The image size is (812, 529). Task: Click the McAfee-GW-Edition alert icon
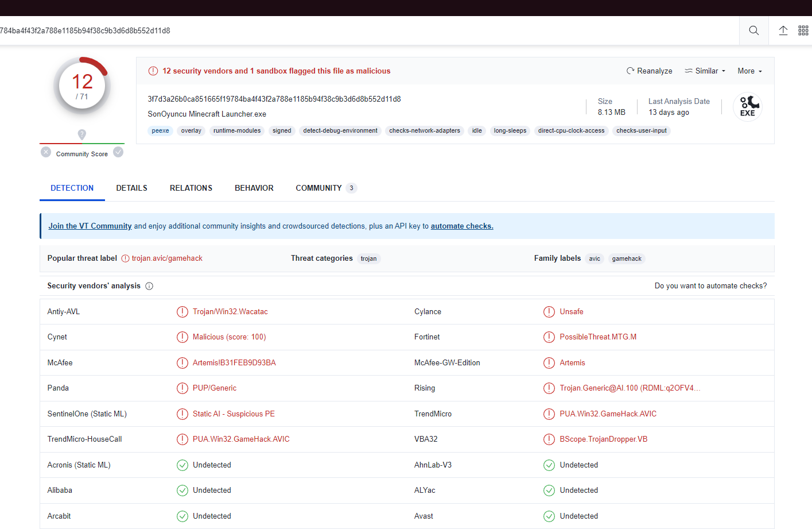tap(549, 363)
